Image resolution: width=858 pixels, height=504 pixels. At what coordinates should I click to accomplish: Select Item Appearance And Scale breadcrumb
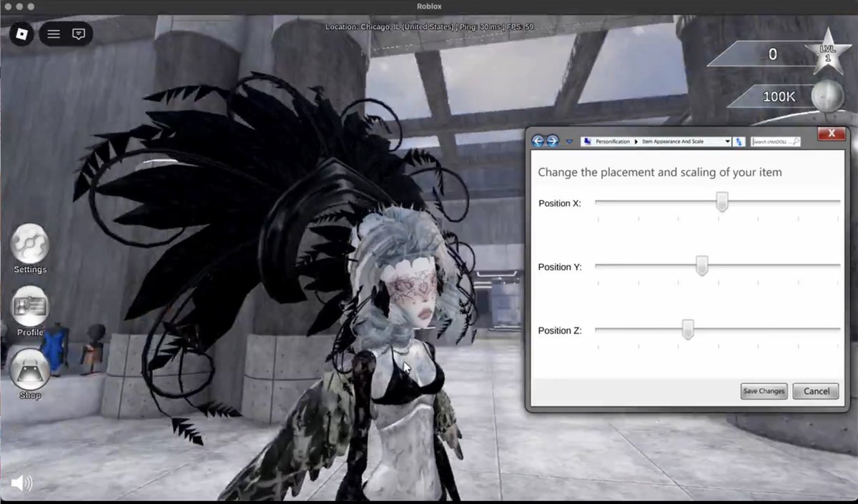pyautogui.click(x=673, y=142)
